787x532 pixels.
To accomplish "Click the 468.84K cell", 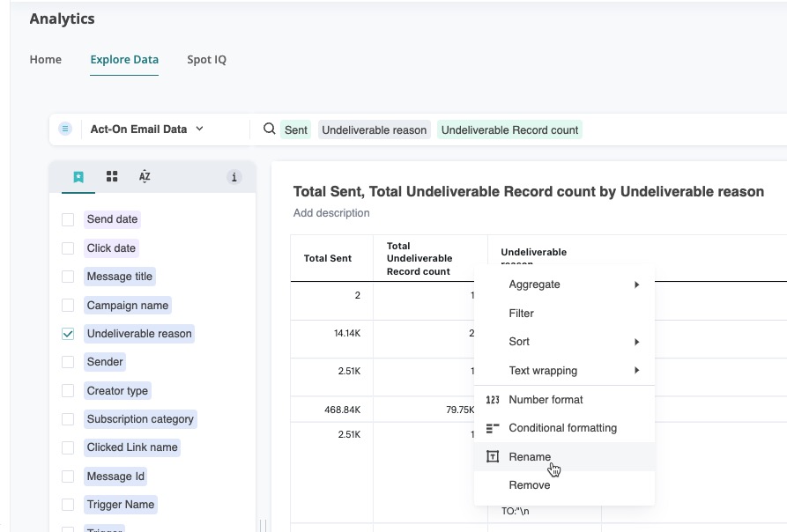I will 342,410.
